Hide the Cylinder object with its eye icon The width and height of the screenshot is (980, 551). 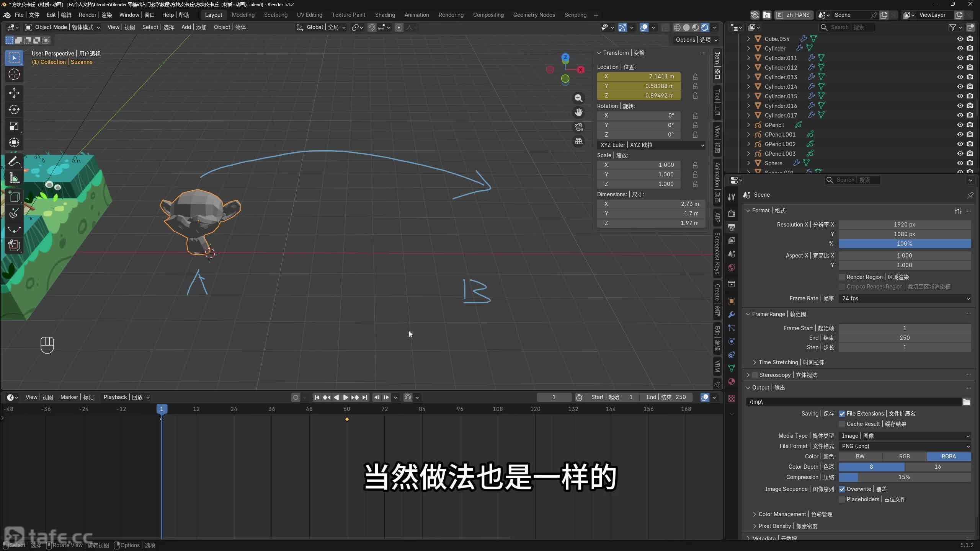(960, 48)
